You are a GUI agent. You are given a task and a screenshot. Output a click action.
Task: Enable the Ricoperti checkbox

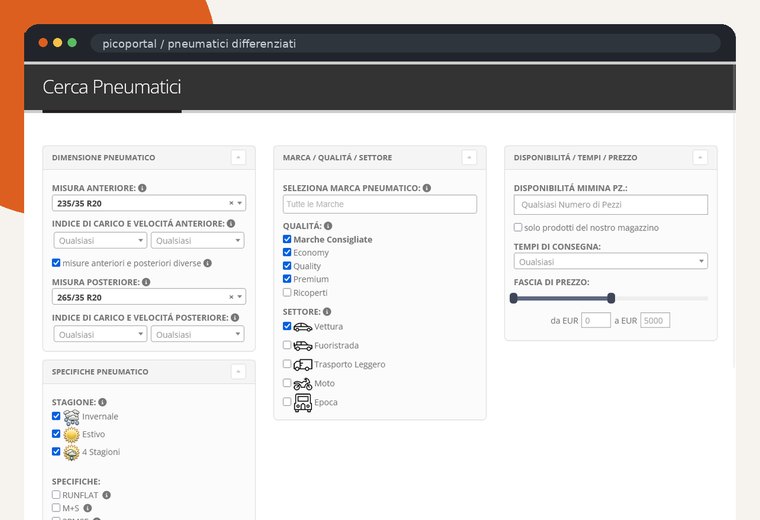point(287,293)
